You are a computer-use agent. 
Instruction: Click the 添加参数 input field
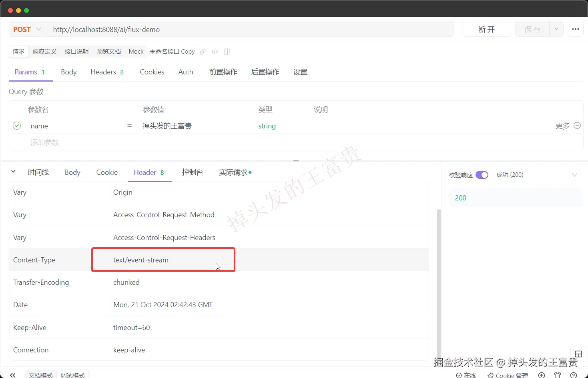[45, 142]
